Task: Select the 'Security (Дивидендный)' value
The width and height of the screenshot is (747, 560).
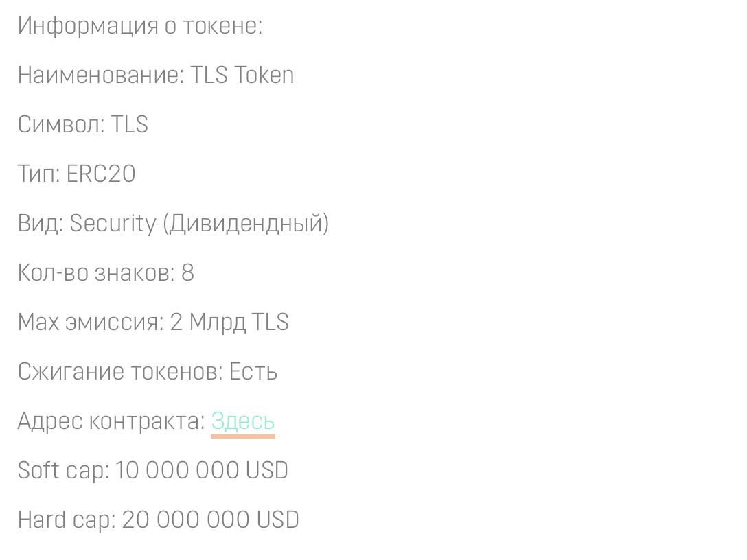Action: pyautogui.click(x=199, y=223)
